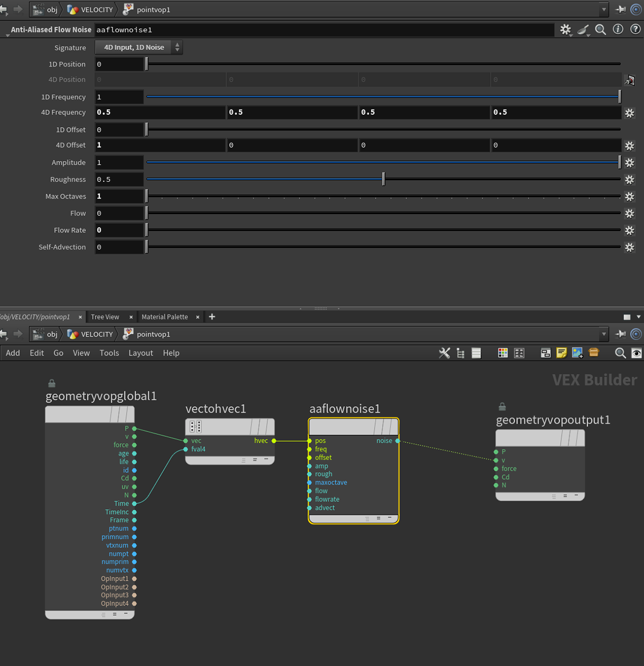Click the Max Octaves input field

[119, 196]
